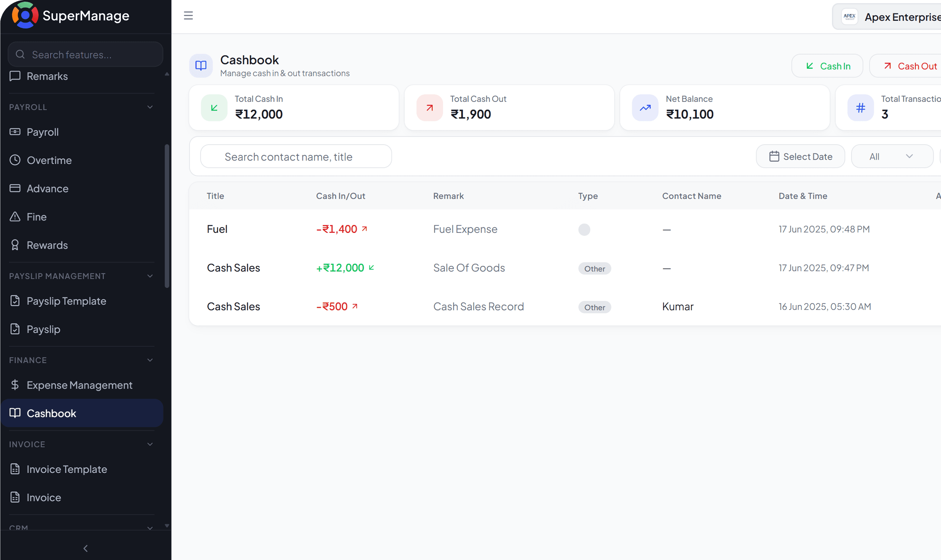Click the SuperManage logo icon
The width and height of the screenshot is (941, 560).
point(25,15)
